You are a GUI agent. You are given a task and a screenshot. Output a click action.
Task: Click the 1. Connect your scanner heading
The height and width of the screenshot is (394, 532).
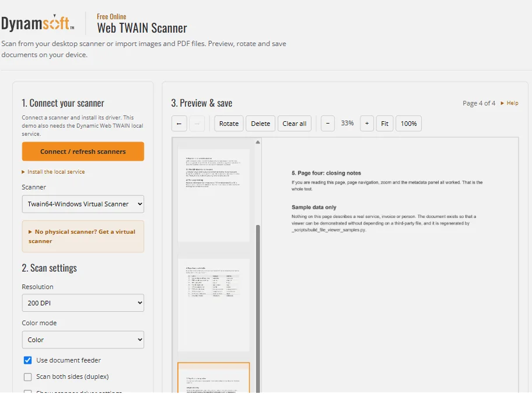(63, 103)
